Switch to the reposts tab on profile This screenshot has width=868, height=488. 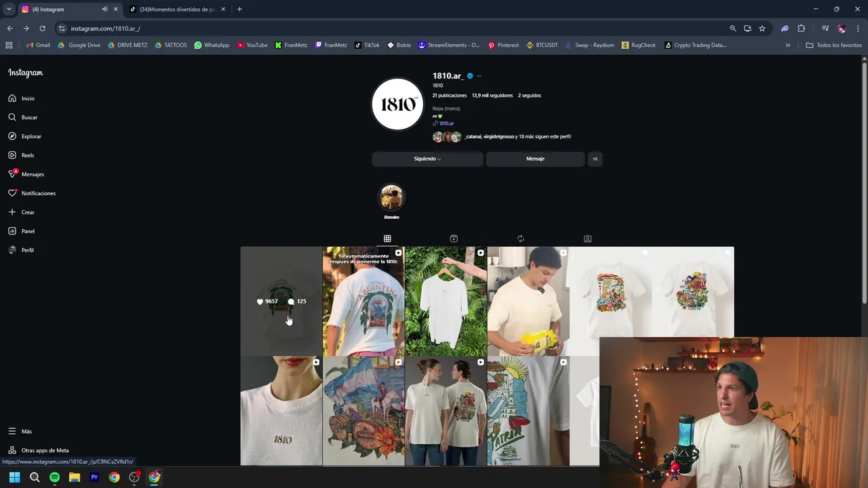pos(520,239)
